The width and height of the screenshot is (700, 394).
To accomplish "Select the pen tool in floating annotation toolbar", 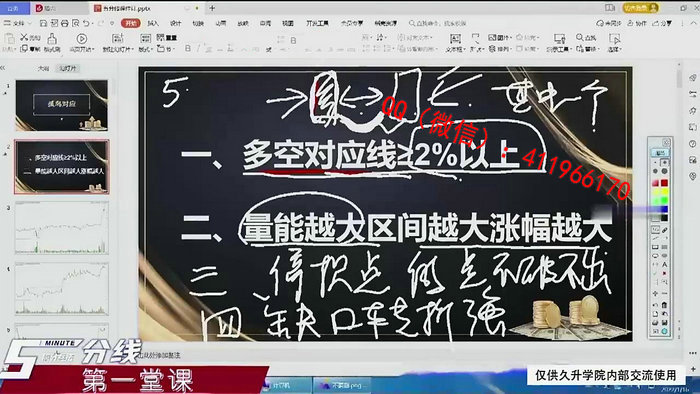I will click(665, 229).
